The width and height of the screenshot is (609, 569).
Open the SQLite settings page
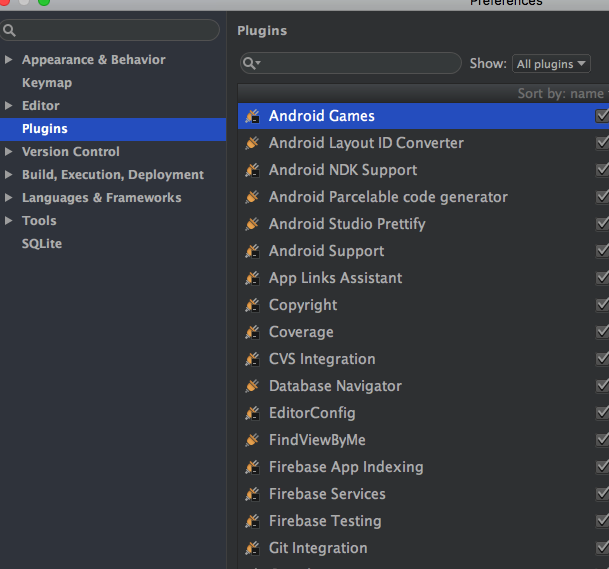tap(42, 244)
